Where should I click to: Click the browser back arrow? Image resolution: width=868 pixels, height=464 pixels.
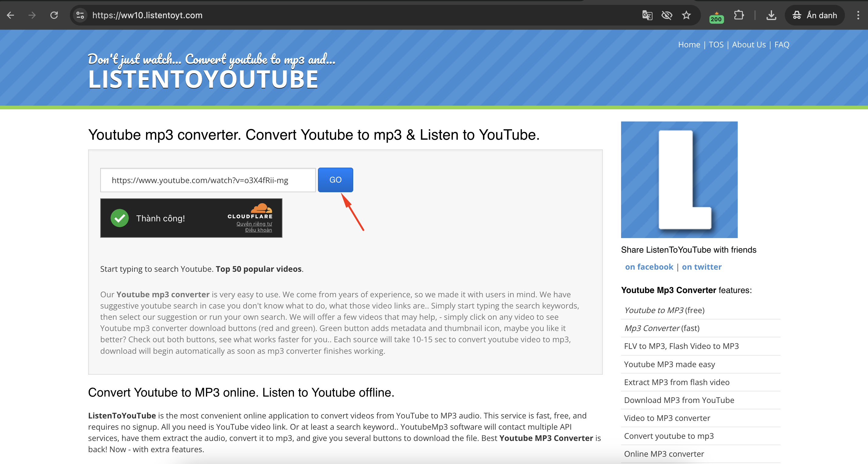(x=10, y=15)
